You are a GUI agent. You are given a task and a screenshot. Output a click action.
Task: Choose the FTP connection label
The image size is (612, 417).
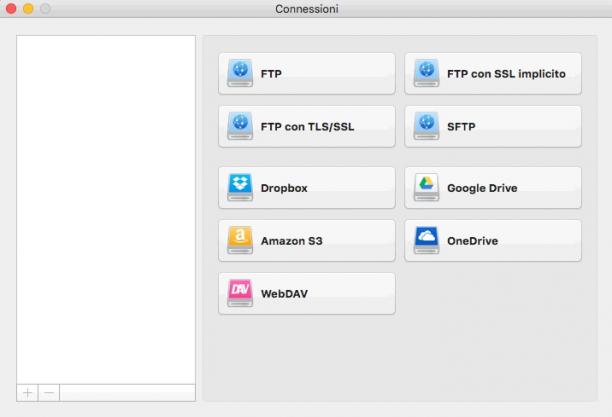click(x=271, y=74)
